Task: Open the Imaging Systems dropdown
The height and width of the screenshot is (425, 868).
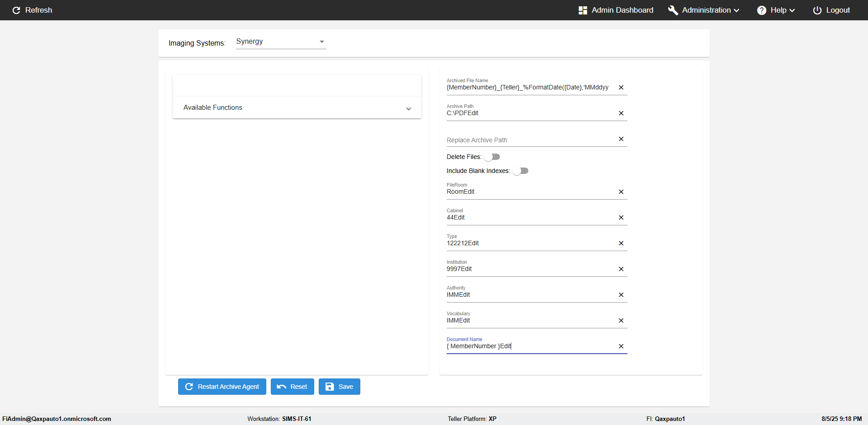Action: (x=281, y=42)
